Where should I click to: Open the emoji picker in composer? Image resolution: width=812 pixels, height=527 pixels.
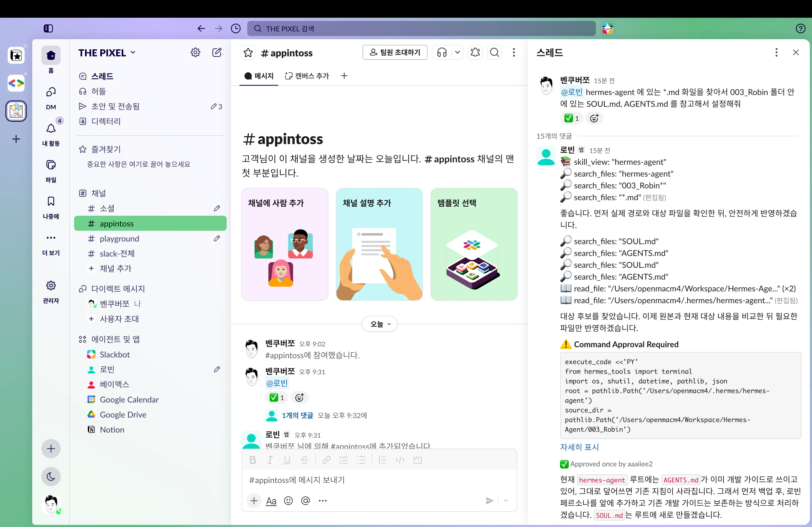pyautogui.click(x=288, y=501)
